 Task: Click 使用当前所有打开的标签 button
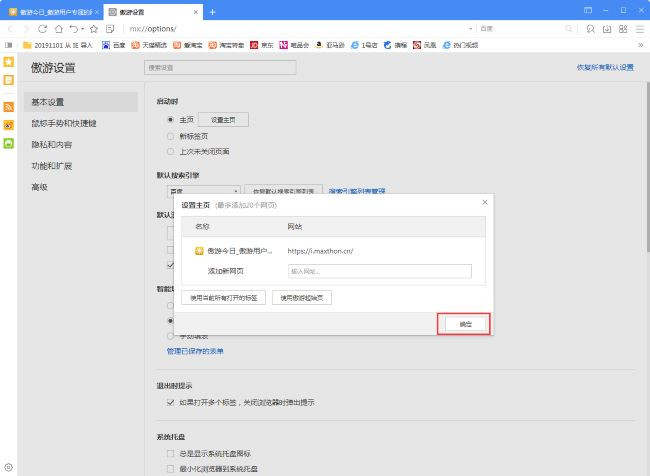(x=223, y=298)
